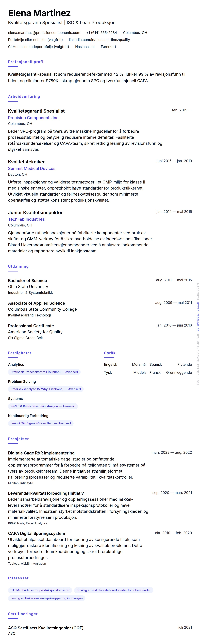Click the phone number +1 (614) 555-2234
This screenshot has width=200, height=644.
[x=102, y=33]
